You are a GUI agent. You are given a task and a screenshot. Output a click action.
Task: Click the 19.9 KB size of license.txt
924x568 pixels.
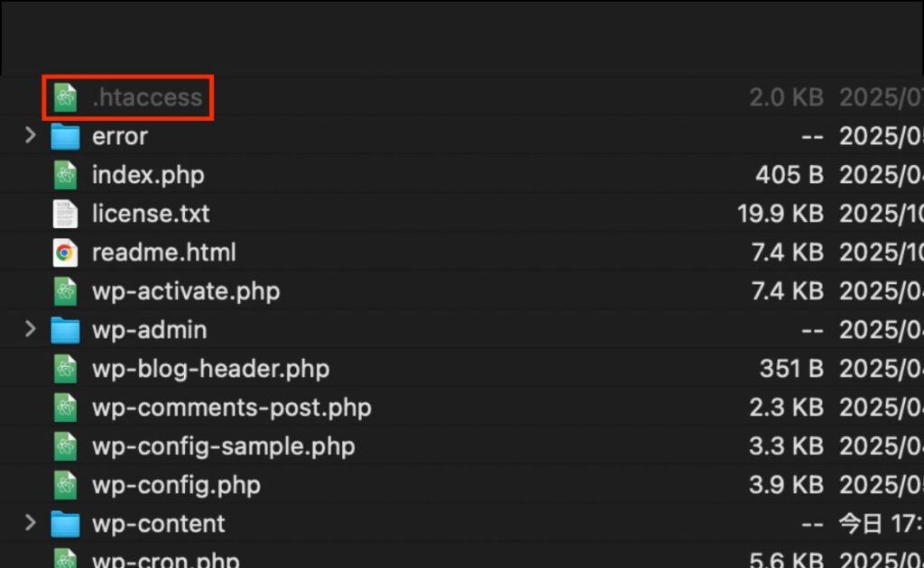[x=780, y=214]
